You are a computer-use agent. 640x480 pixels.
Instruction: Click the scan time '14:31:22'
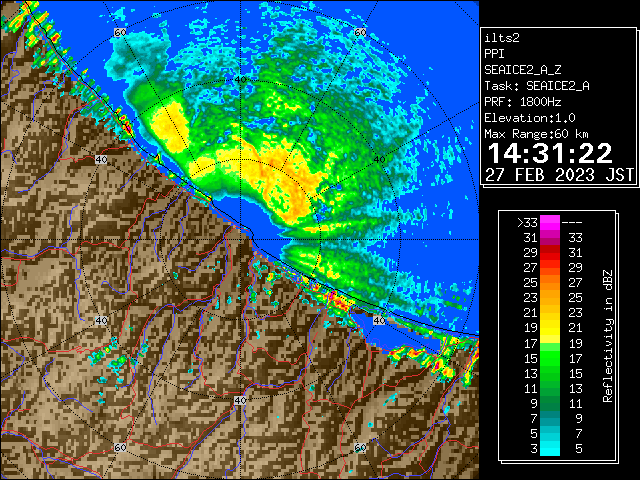tap(550, 153)
